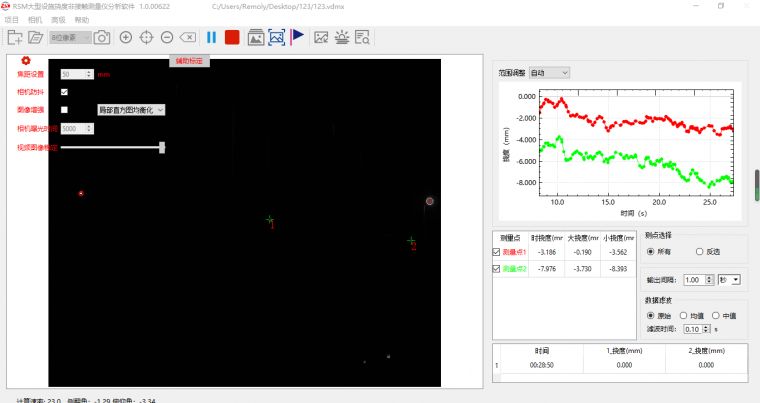Click the camera snapshot icon
Screen dimensions: 760x403
coord(101,37)
